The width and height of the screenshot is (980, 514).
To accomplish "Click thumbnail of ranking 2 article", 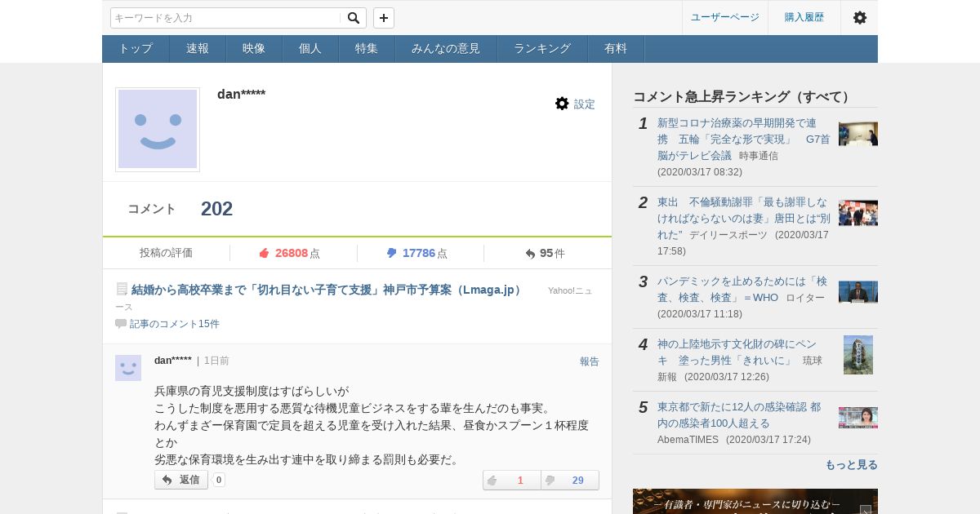I will pyautogui.click(x=858, y=213).
